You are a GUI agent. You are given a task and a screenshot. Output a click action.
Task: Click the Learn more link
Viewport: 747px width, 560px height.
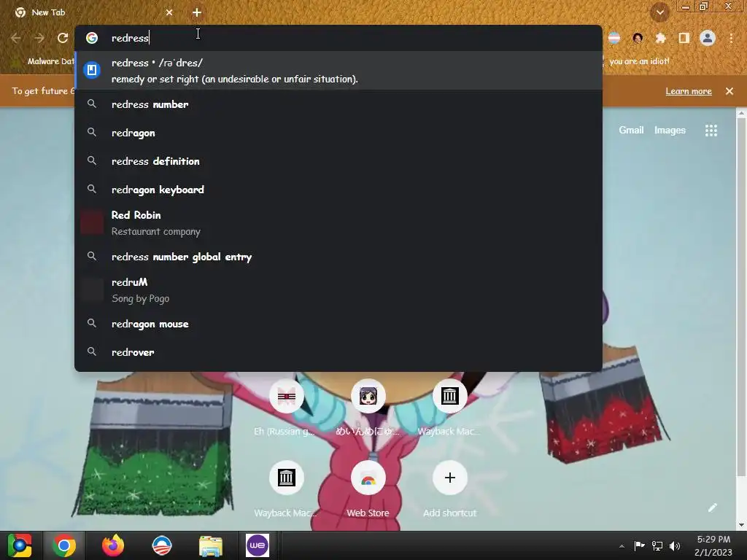(x=689, y=91)
